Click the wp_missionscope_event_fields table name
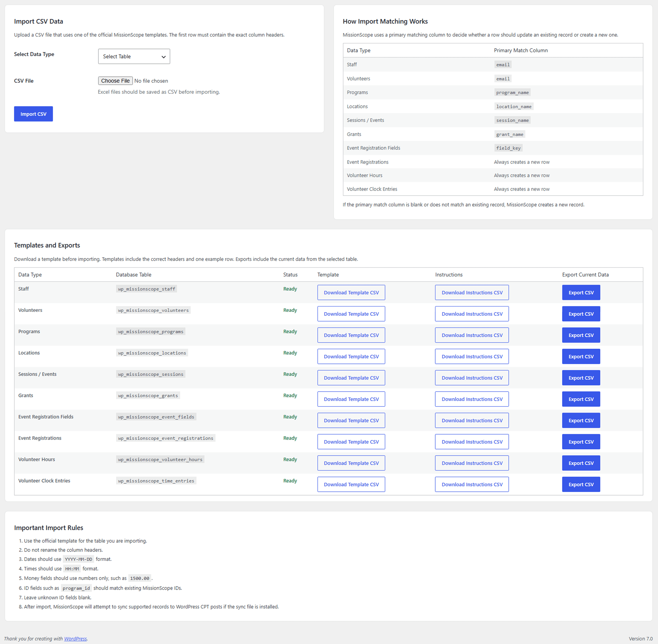 (156, 417)
